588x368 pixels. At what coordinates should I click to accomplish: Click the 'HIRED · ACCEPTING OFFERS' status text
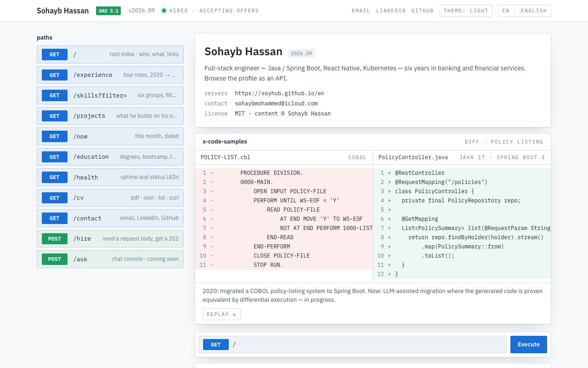pyautogui.click(x=214, y=11)
